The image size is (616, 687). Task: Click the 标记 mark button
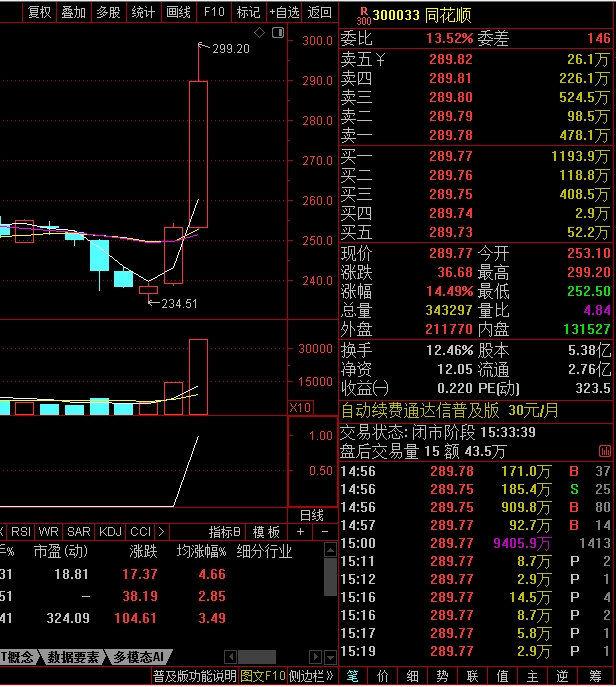click(x=248, y=12)
